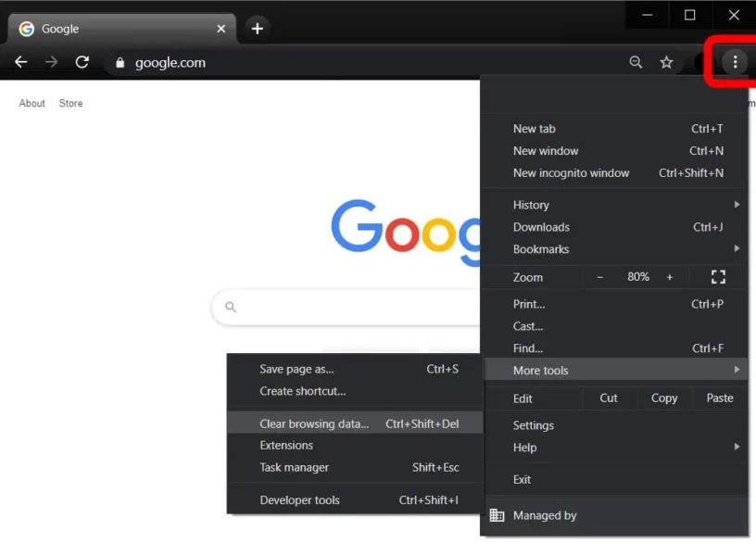Click the Copy button in Edit row
The height and width of the screenshot is (556, 756).
point(664,398)
